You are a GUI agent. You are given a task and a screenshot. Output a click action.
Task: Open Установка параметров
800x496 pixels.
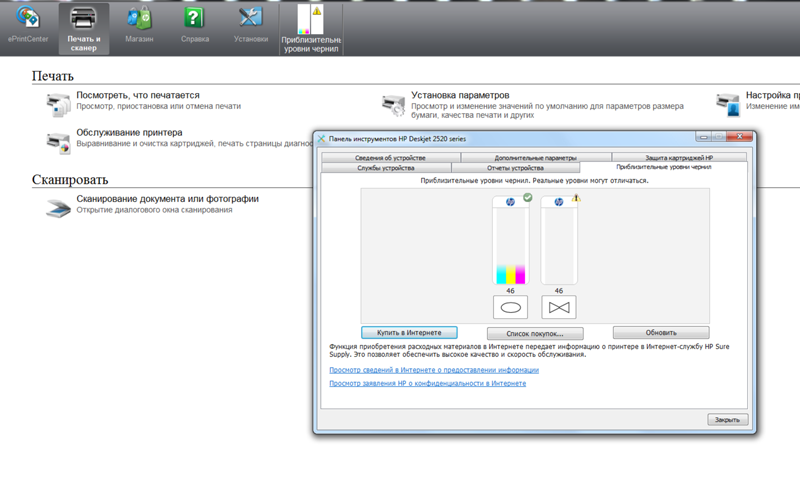[460, 95]
